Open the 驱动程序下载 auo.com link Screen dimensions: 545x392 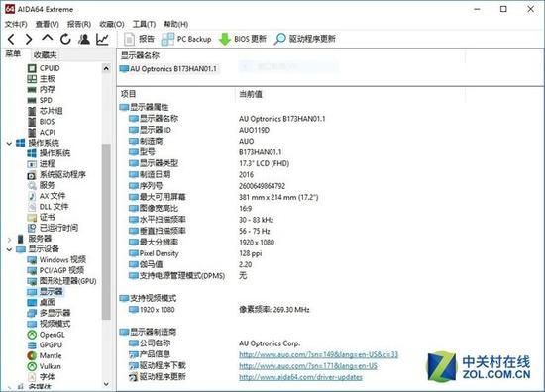pos(308,366)
